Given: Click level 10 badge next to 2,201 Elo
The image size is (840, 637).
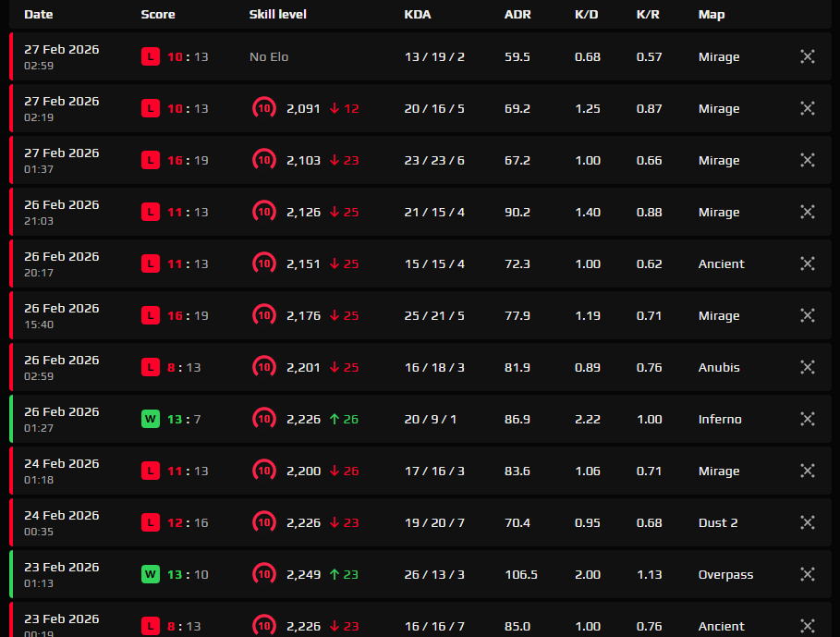Looking at the screenshot, I should tap(264, 368).
